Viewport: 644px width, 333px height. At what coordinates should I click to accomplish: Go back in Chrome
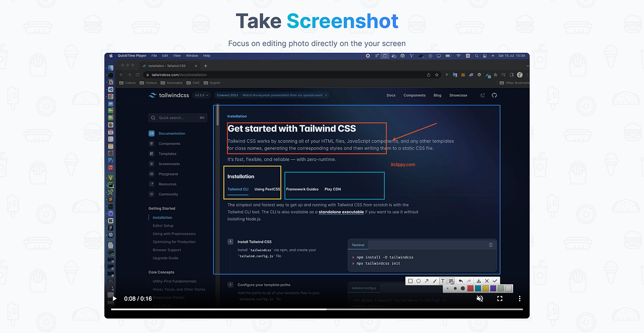click(121, 75)
